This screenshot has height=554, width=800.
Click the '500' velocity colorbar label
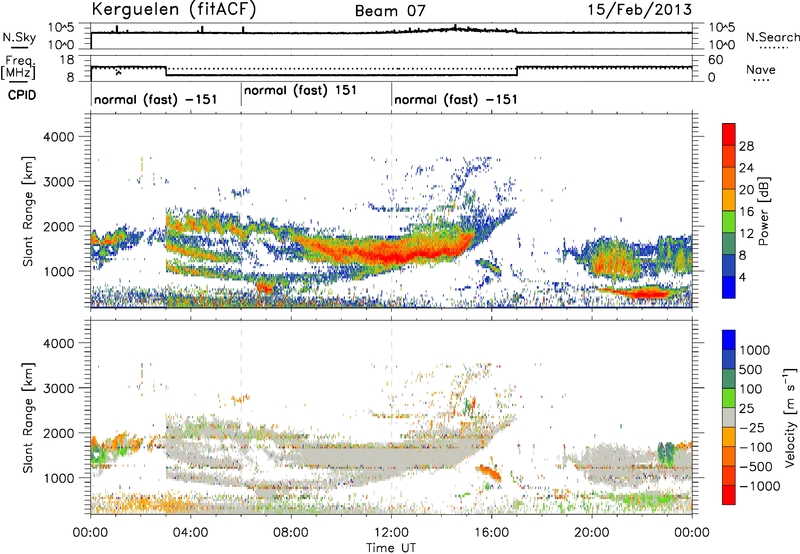(x=753, y=370)
